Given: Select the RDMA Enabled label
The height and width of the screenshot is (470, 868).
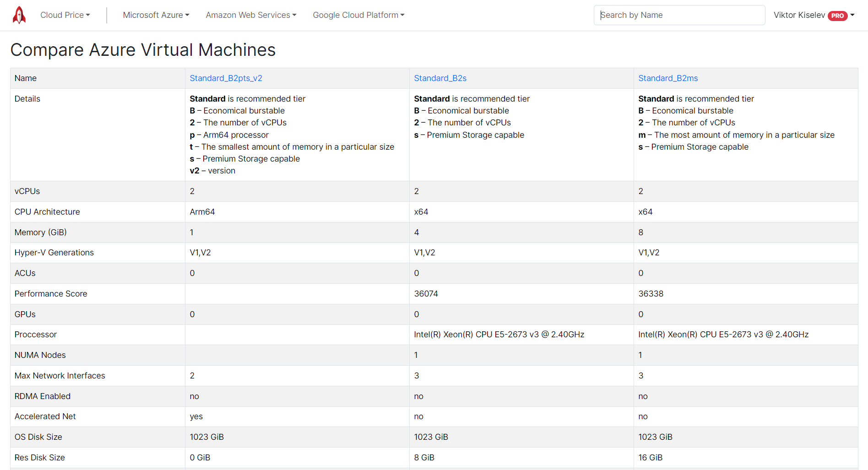Looking at the screenshot, I should 43,396.
